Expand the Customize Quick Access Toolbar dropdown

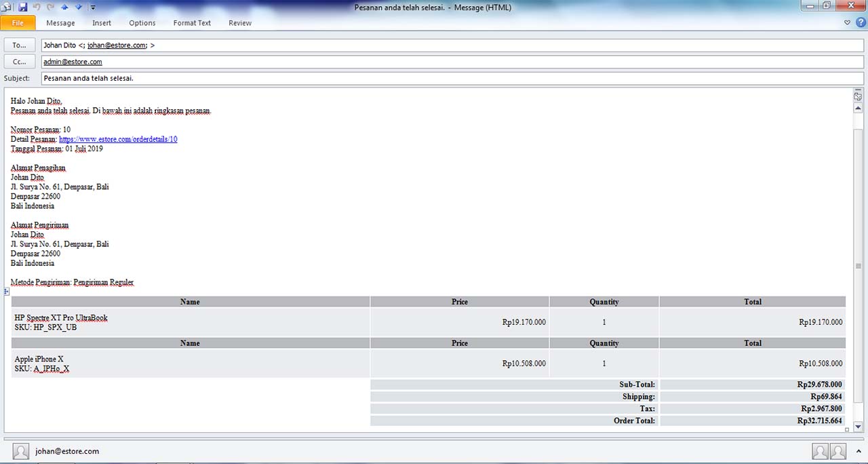(93, 7)
